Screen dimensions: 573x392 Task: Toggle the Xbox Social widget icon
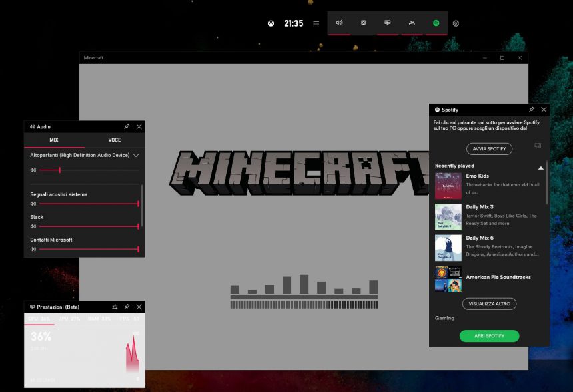412,23
